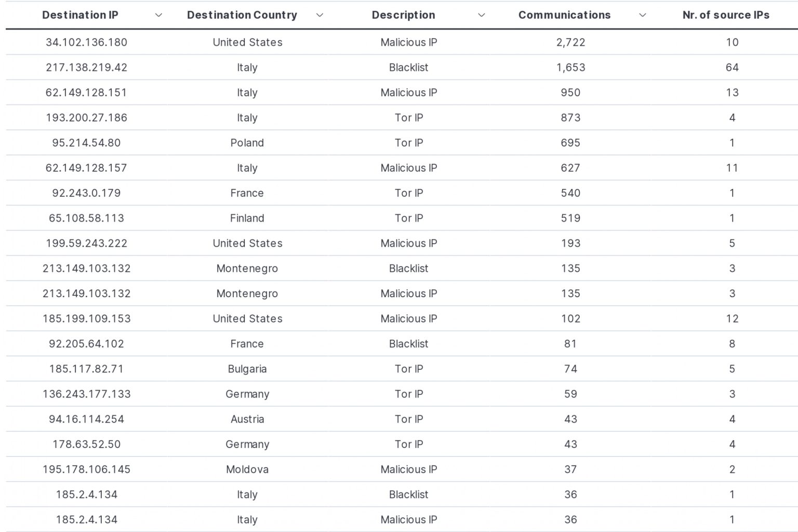Select the France Blacklist IP 92.205.64.102

pyautogui.click(x=87, y=344)
